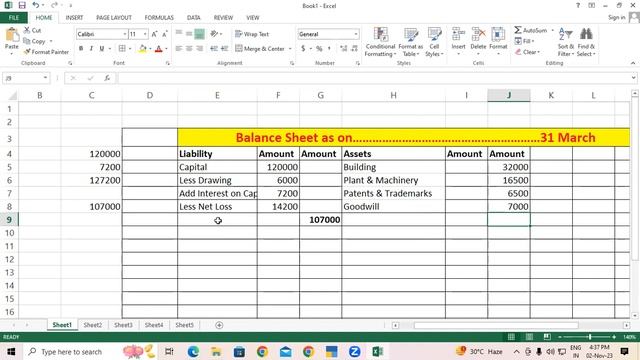
Task: Expand the formula bar
Action: [x=633, y=78]
